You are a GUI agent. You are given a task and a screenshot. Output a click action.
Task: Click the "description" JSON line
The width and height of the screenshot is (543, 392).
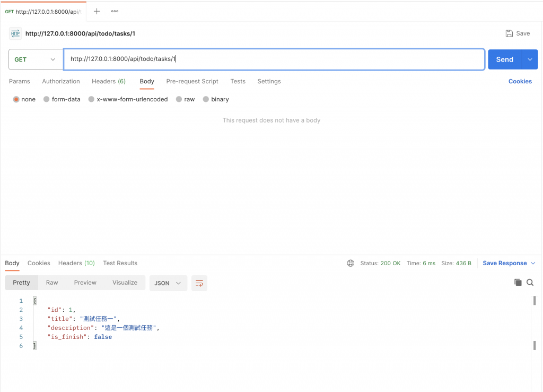tap(103, 328)
